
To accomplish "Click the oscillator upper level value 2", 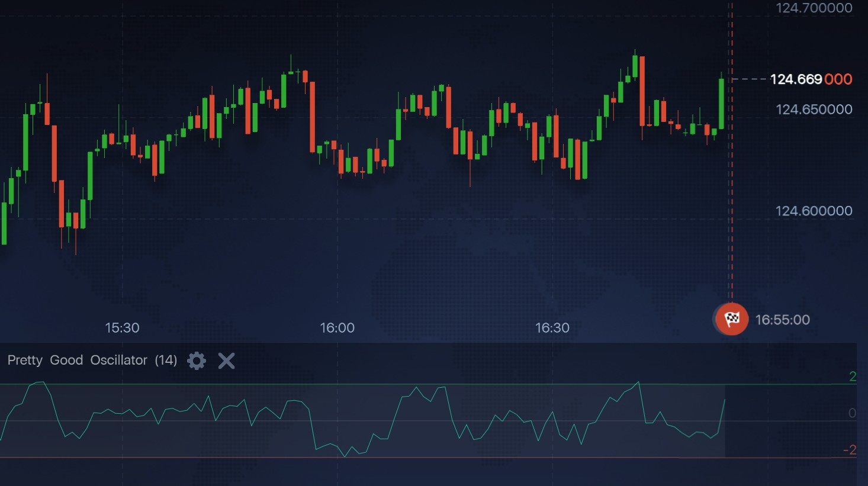I will [853, 376].
